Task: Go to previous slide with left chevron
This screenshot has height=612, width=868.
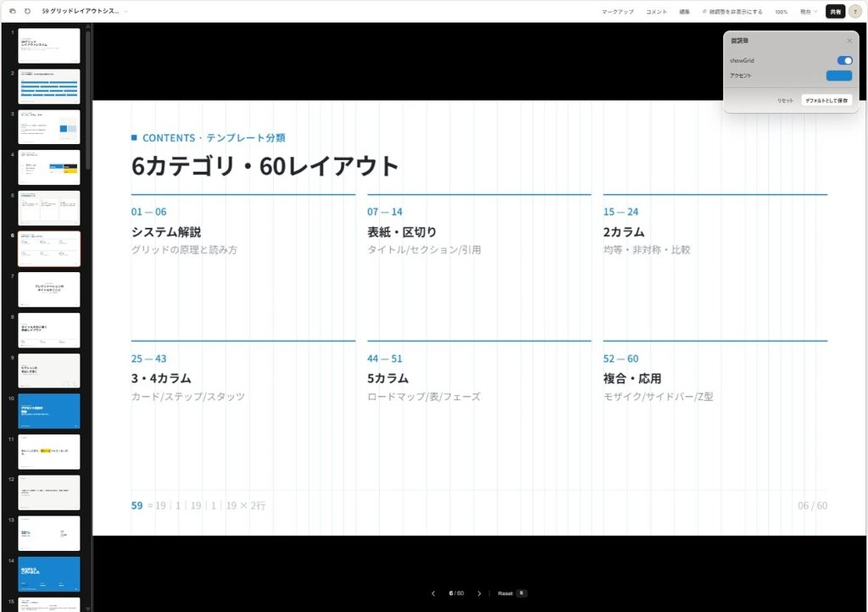Action: tap(433, 593)
